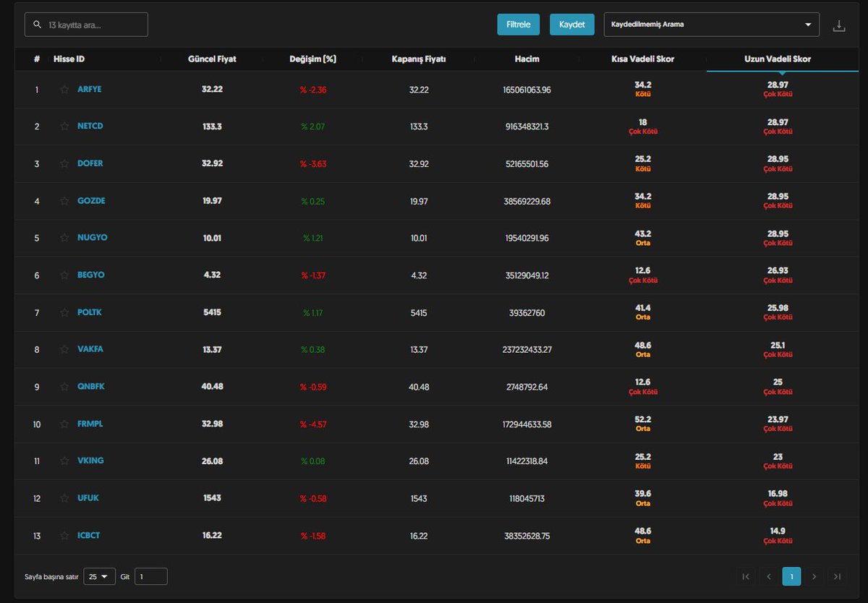Sort by the # column header
868x603 pixels.
(37, 59)
